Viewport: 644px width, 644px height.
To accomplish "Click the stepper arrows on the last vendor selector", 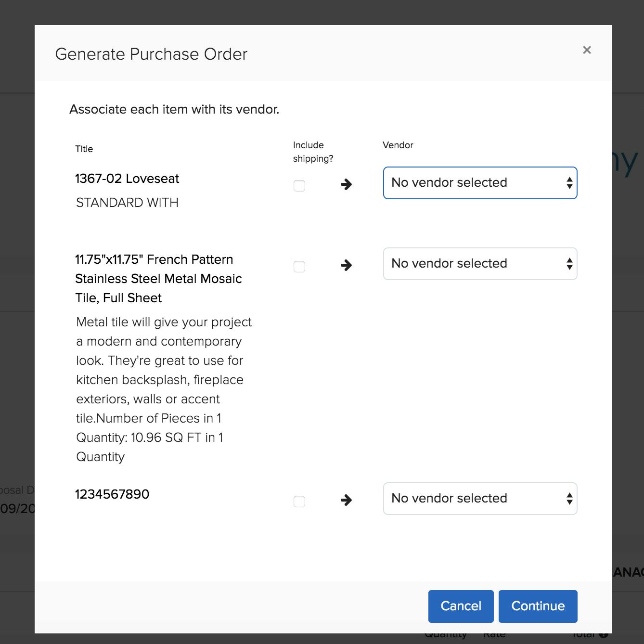I will click(569, 499).
